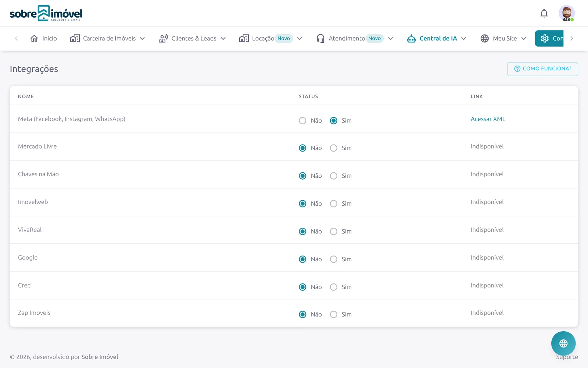588x368 pixels.
Task: Click the Atendimento headset icon
Action: click(320, 38)
